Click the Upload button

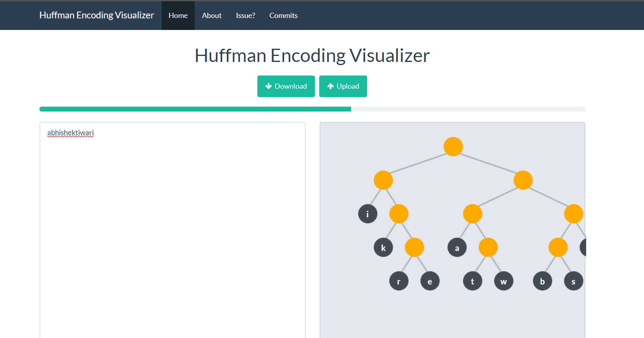343,86
